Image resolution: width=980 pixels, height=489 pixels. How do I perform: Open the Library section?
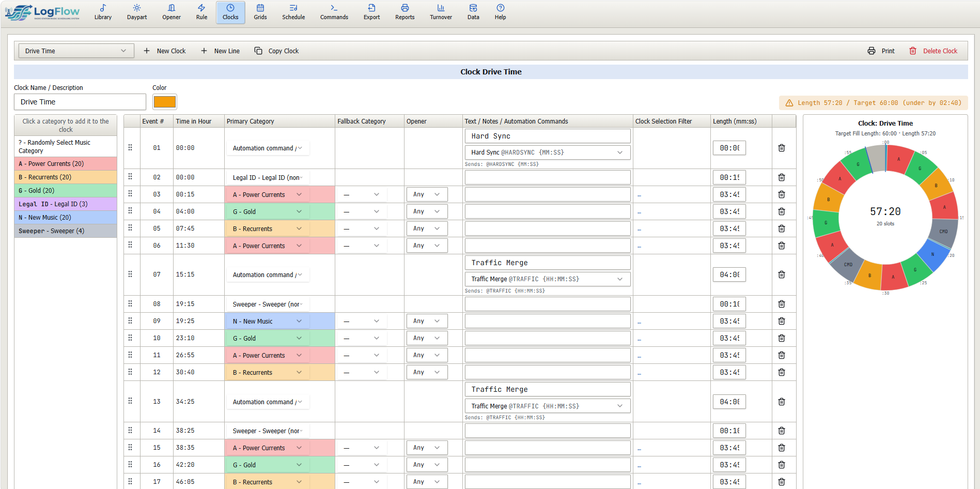pos(103,12)
